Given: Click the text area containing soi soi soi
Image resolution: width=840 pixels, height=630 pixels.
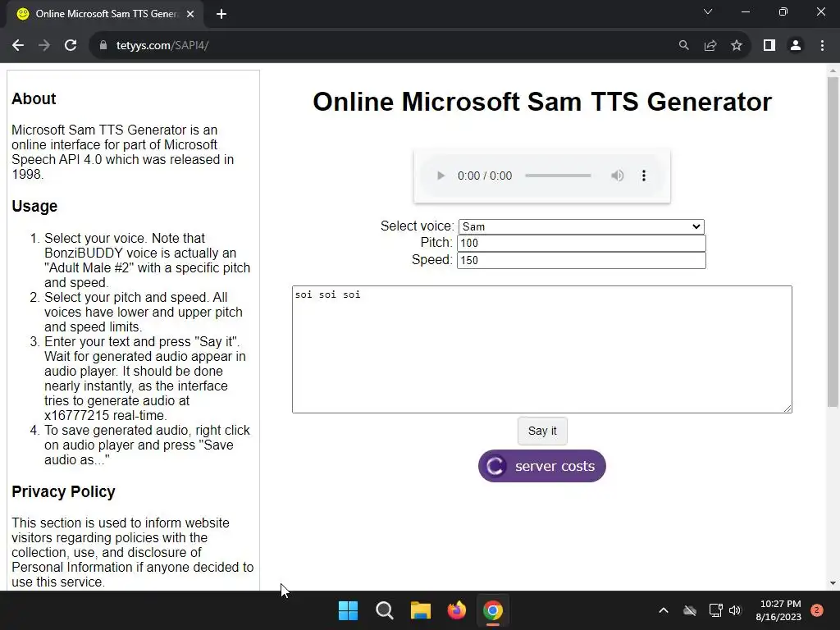Looking at the screenshot, I should click(x=541, y=349).
